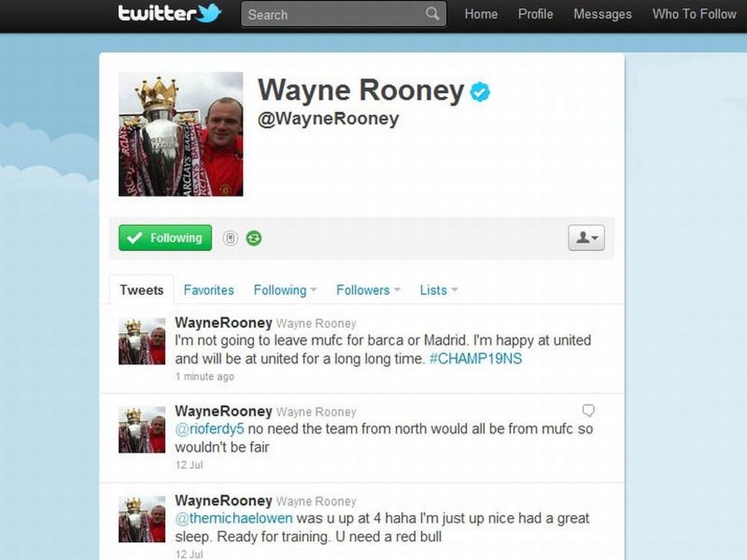Viewport: 747px width, 560px height.
Task: Click the reply bubble icon on rioferdy5 tweet
Action: tap(589, 411)
